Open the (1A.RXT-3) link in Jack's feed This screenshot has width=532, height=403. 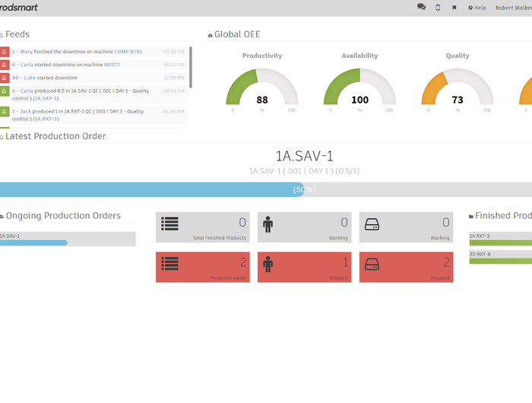(46, 119)
